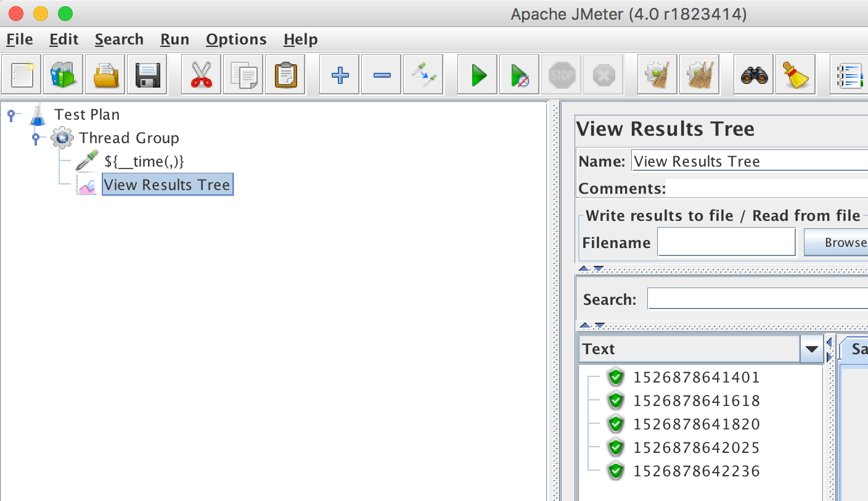The width and height of the screenshot is (868, 501).
Task: Click the Copy icon in toolbar
Action: coord(243,75)
